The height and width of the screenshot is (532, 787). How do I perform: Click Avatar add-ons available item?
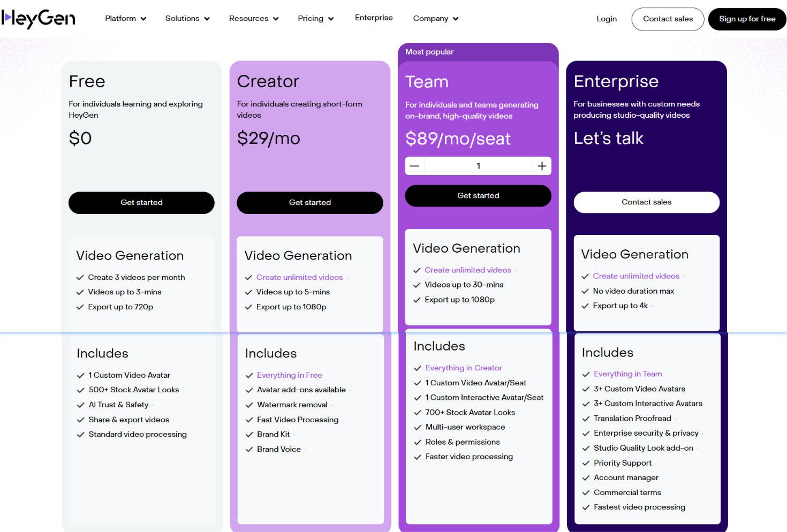click(301, 390)
